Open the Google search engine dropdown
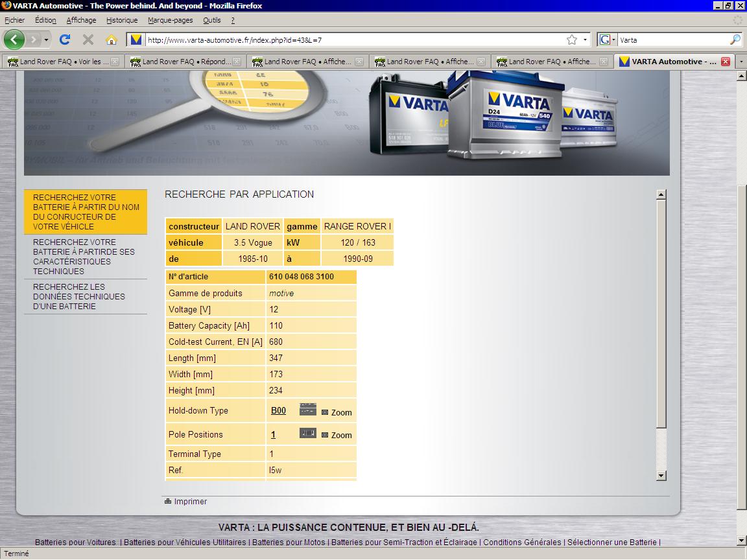This screenshot has height=560, width=747. coord(607,40)
